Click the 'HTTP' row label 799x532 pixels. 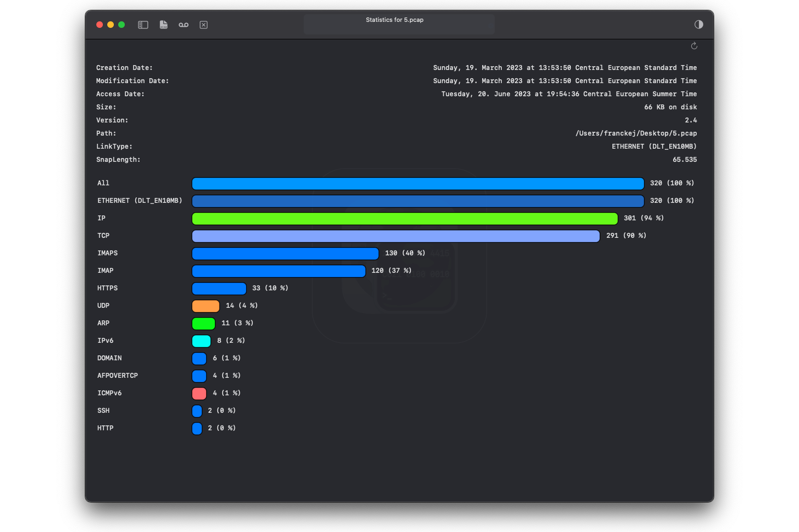point(106,428)
